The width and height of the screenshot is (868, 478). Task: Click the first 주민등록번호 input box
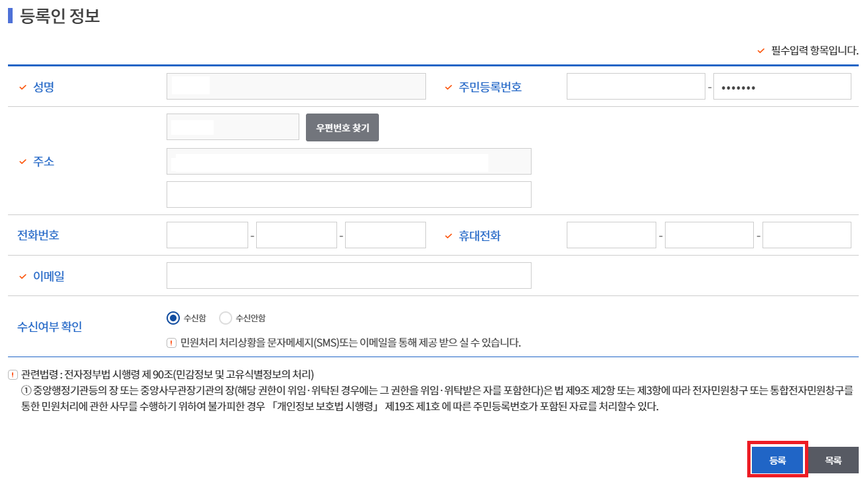click(636, 86)
